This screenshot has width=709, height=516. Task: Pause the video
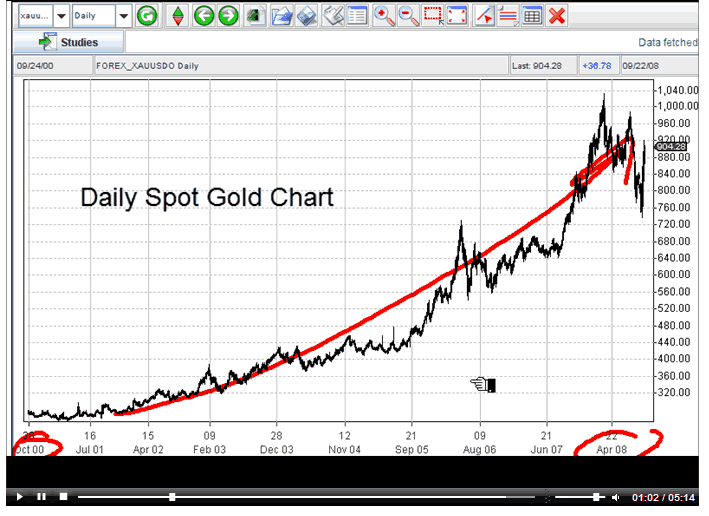41,497
